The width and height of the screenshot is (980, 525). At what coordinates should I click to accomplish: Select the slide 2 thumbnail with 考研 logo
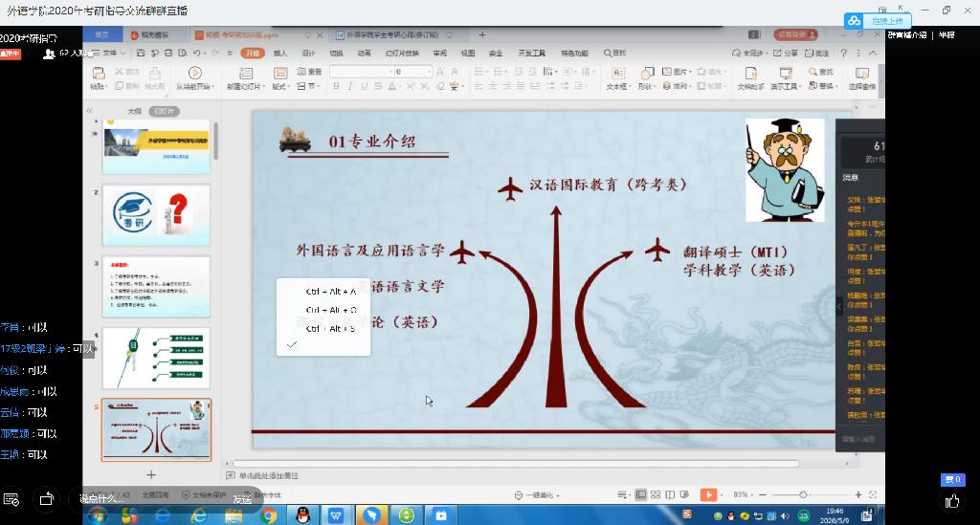(156, 215)
